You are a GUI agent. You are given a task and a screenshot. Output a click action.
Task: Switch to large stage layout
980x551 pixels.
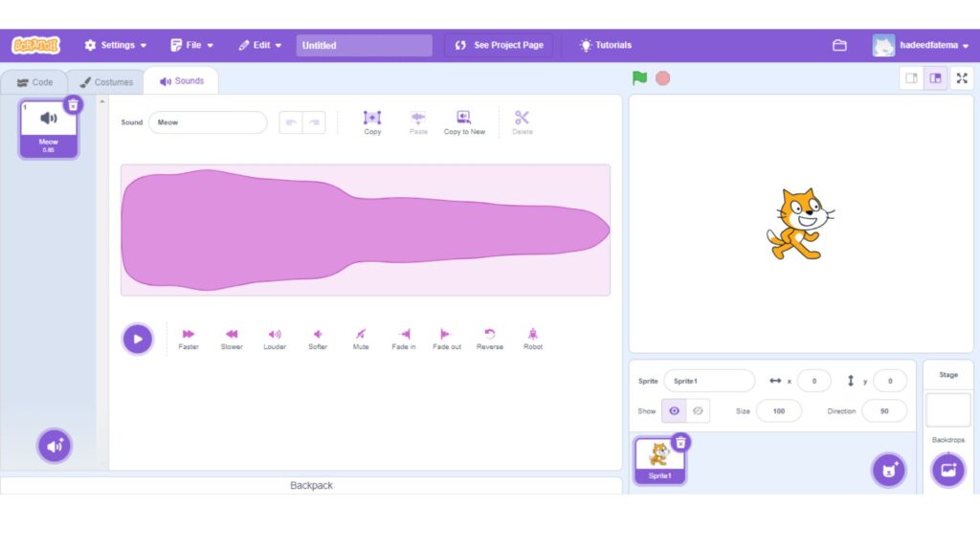pyautogui.click(x=935, y=78)
